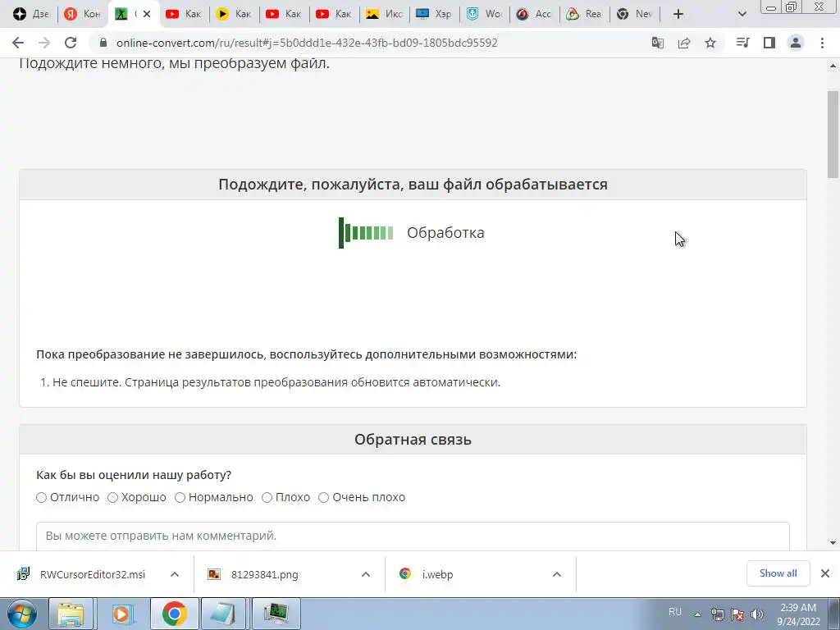840x630 pixels.
Task: Switch to the Икс image tab
Action: point(384,14)
